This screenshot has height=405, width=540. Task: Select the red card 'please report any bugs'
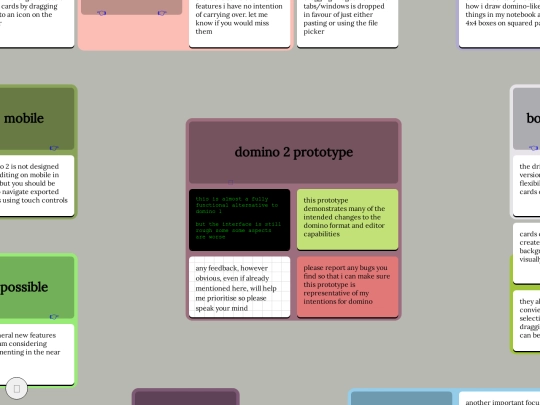[347, 287]
